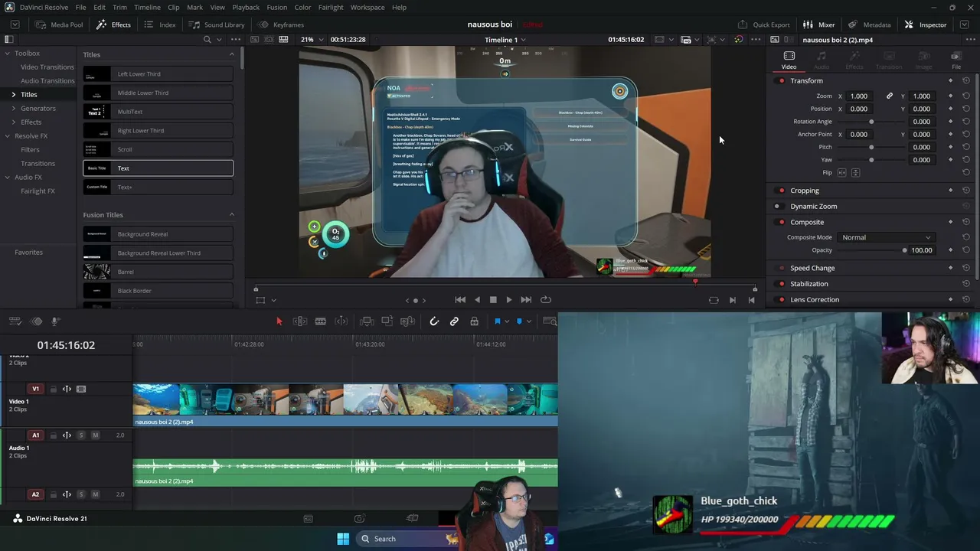
Task: Click the Flip Vertical icon
Action: point(856,173)
